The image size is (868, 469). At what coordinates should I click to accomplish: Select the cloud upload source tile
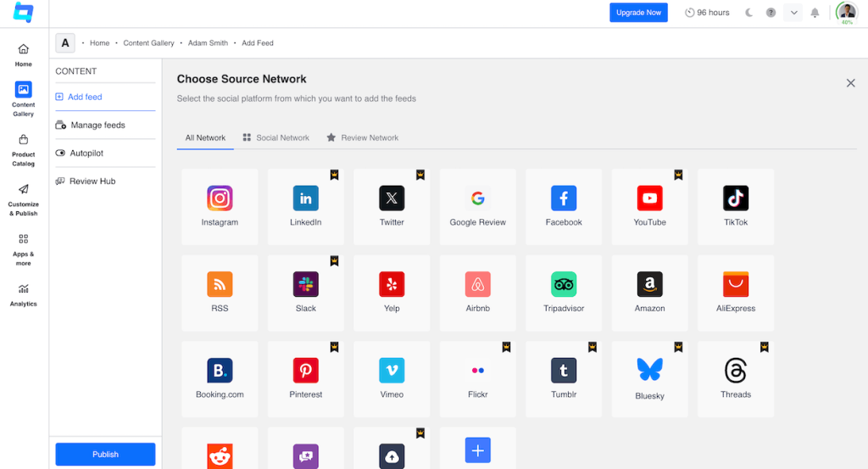[392, 449]
